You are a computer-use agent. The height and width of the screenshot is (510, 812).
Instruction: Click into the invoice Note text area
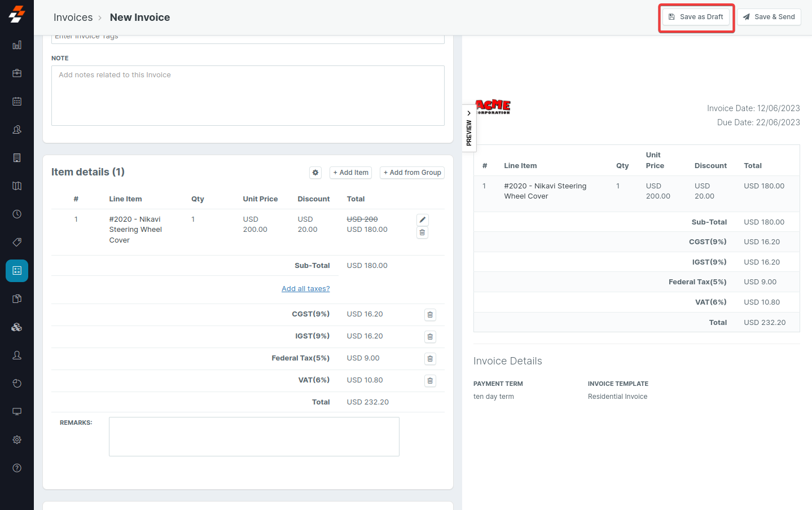[248, 96]
